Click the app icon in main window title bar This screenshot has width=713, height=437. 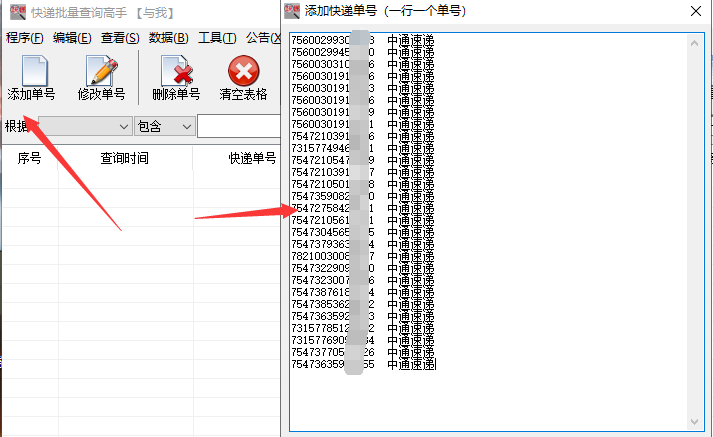point(18,12)
